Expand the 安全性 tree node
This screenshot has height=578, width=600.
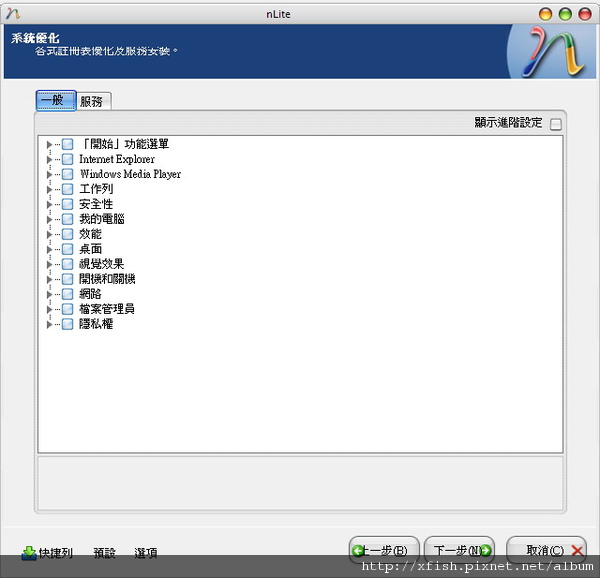click(49, 205)
